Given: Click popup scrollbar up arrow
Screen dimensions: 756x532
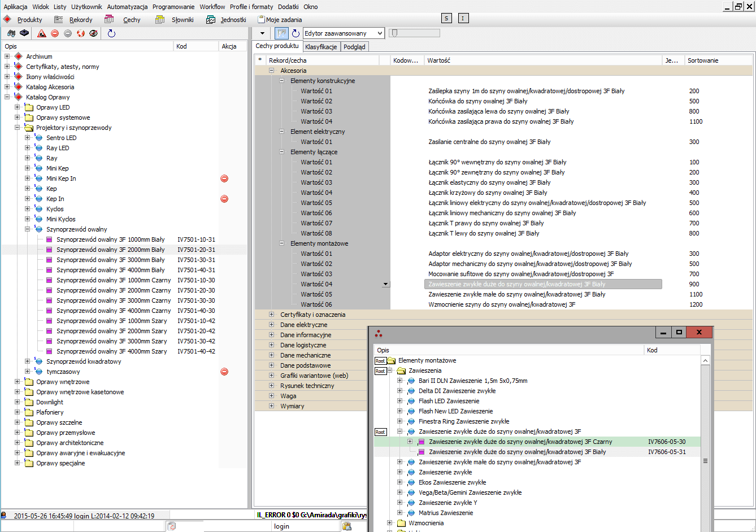Looking at the screenshot, I should pos(705,360).
